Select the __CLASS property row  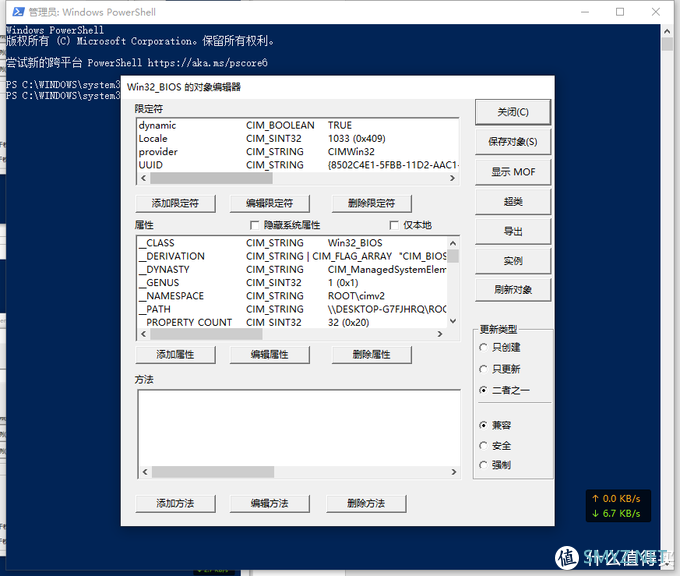point(292,243)
